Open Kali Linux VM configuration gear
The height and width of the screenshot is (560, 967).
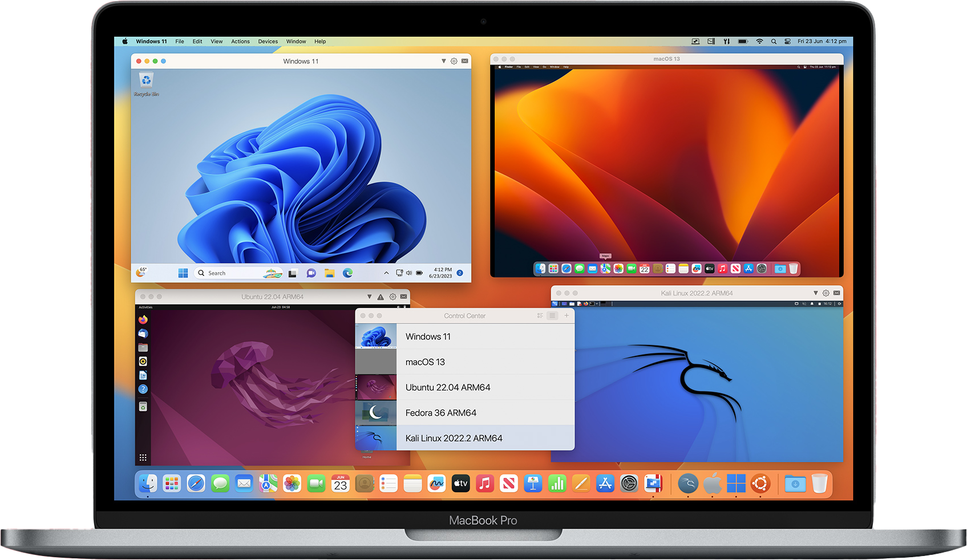pyautogui.click(x=826, y=293)
